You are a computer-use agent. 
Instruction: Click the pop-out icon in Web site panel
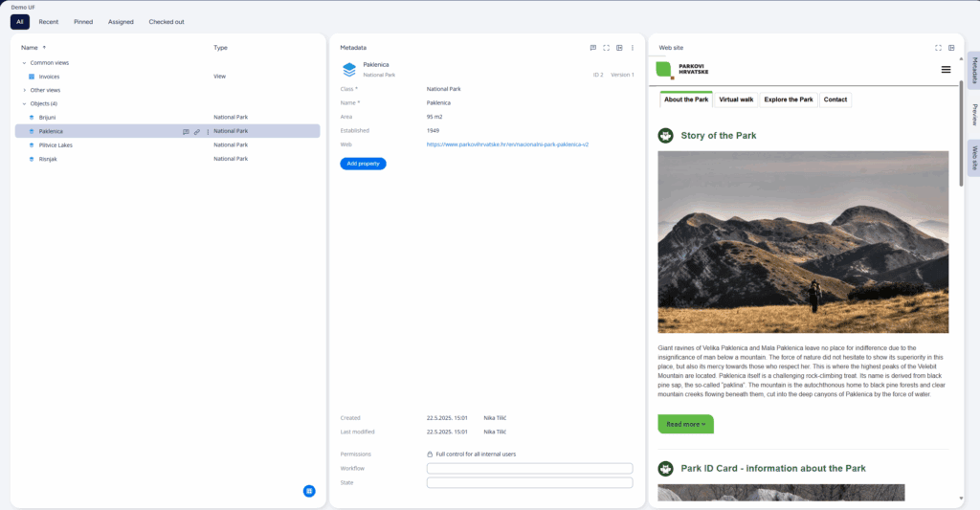point(951,47)
